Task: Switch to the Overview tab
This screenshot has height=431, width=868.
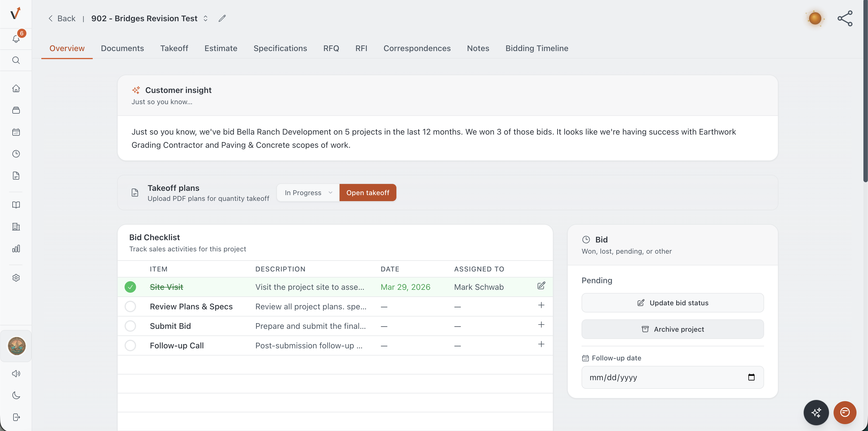Action: pyautogui.click(x=67, y=48)
